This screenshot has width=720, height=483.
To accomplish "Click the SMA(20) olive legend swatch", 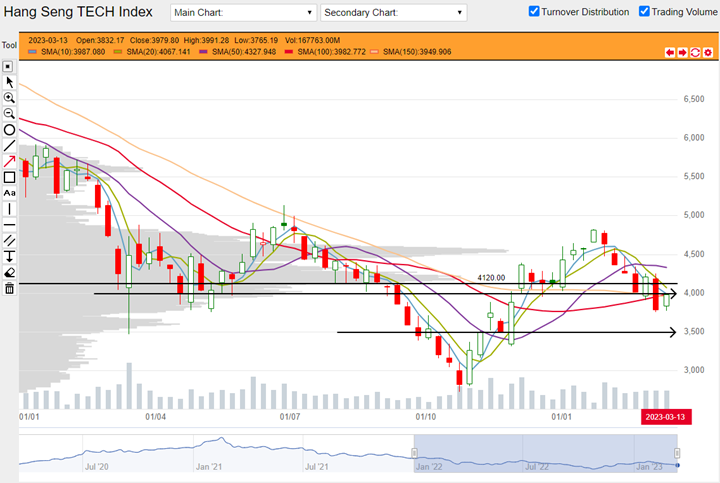I will click(118, 52).
